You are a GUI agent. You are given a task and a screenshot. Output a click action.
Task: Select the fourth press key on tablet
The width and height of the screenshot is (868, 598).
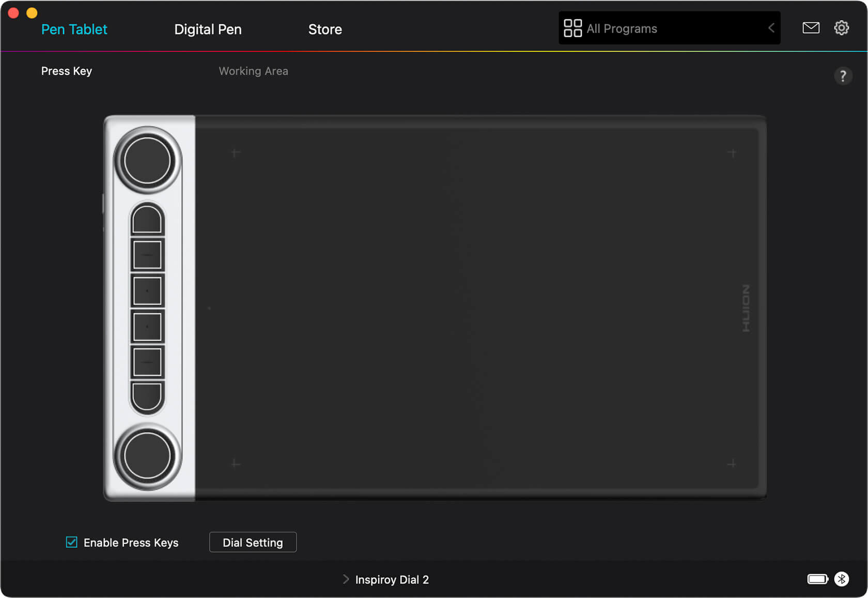click(x=147, y=327)
